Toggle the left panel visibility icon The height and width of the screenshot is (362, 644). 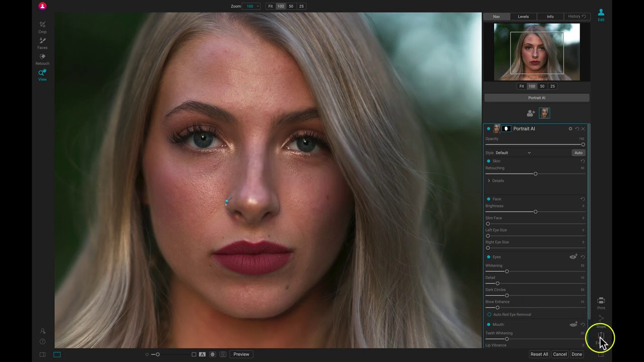(42, 354)
